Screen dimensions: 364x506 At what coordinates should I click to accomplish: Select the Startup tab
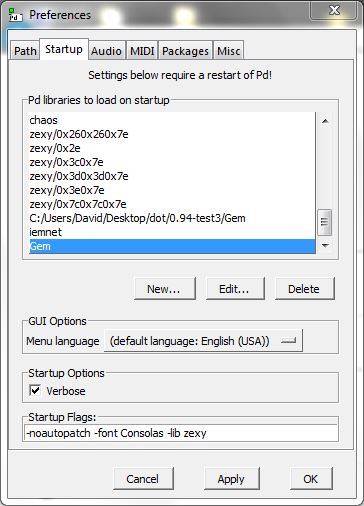pyautogui.click(x=64, y=49)
